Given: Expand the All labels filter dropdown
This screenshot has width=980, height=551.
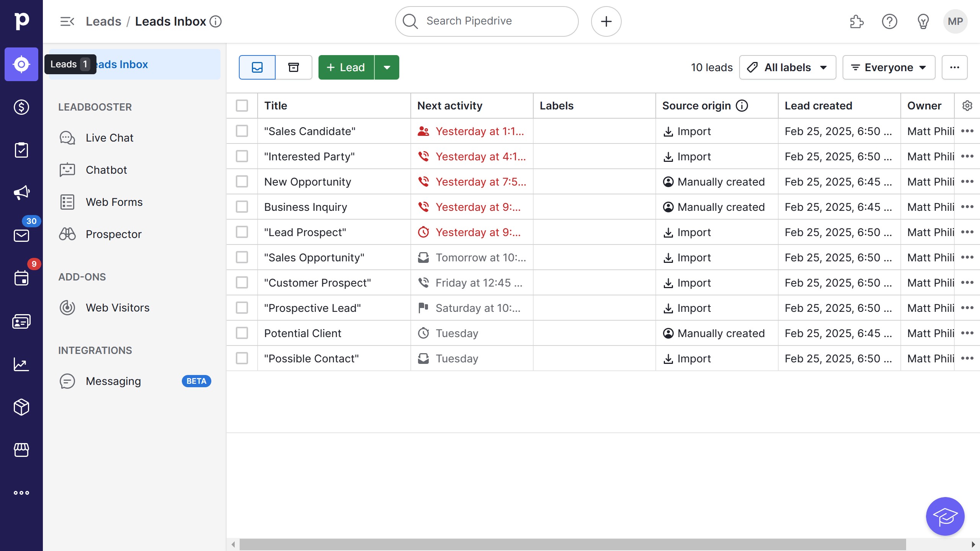Looking at the screenshot, I should pyautogui.click(x=787, y=67).
